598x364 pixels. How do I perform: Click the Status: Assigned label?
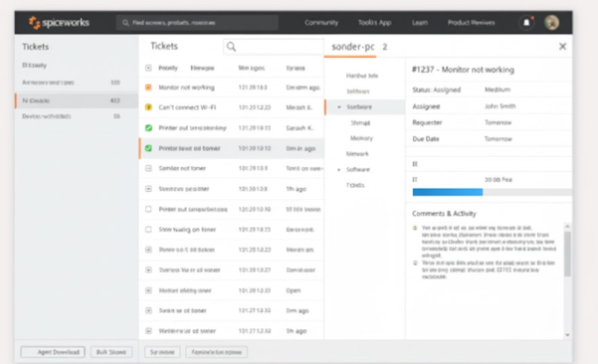point(436,90)
